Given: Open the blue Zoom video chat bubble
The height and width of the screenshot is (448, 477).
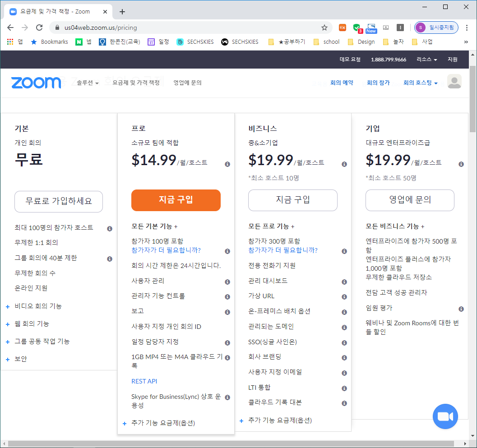Looking at the screenshot, I should 445,416.
